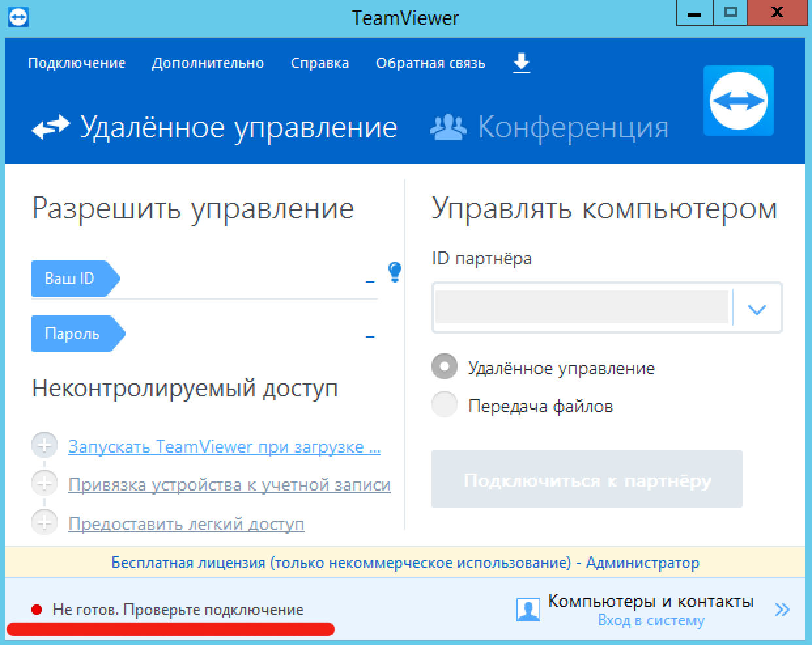Click the Разрешить управление heading
Viewport: 812px width, 645px height.
click(x=193, y=209)
